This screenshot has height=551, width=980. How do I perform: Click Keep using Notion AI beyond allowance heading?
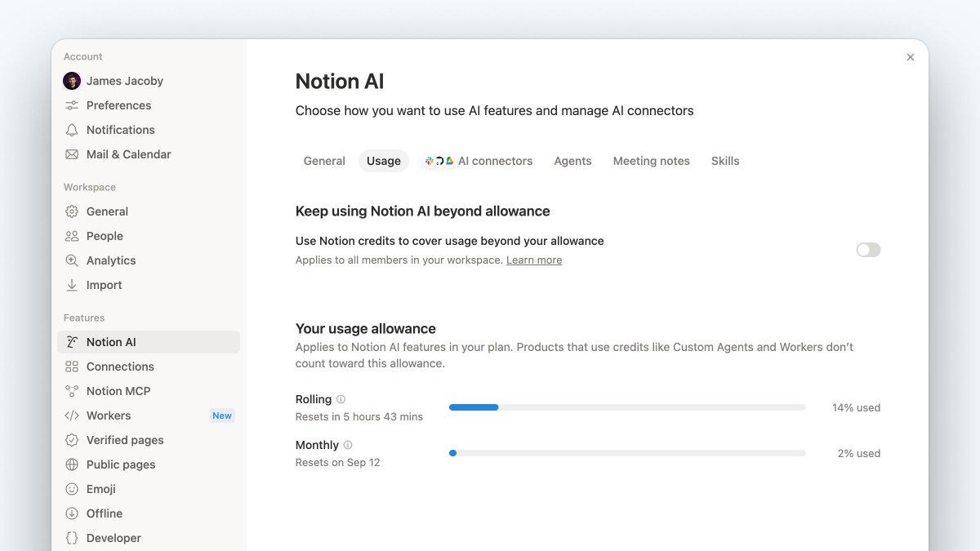click(423, 211)
